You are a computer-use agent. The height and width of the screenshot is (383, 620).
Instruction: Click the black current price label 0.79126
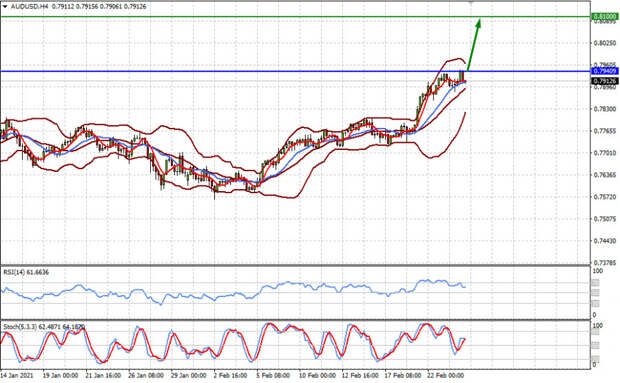(x=605, y=81)
